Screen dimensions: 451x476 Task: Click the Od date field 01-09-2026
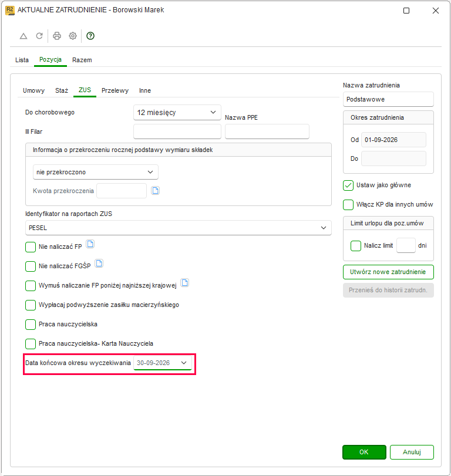point(393,140)
